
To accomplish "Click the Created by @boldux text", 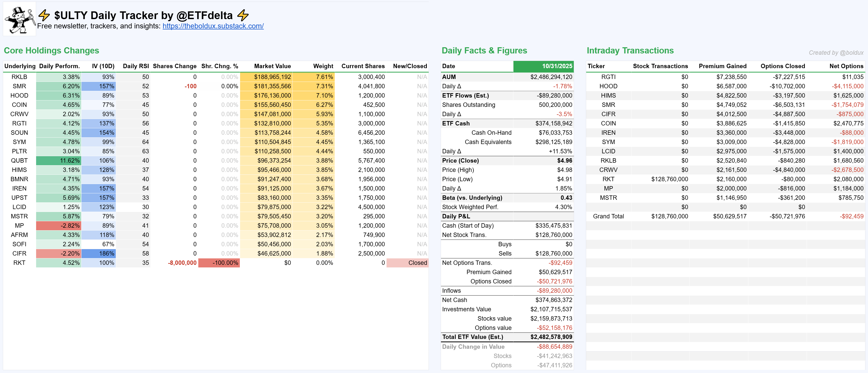I will pyautogui.click(x=836, y=53).
